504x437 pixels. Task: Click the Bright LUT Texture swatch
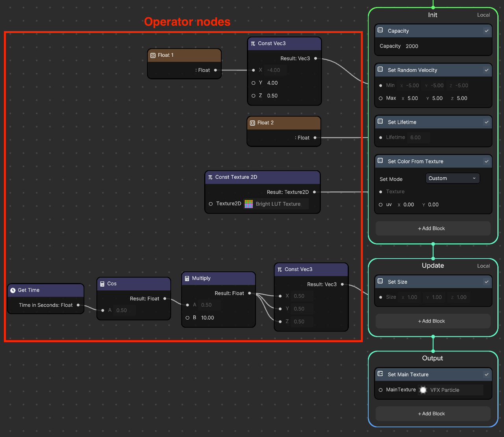pyautogui.click(x=248, y=204)
